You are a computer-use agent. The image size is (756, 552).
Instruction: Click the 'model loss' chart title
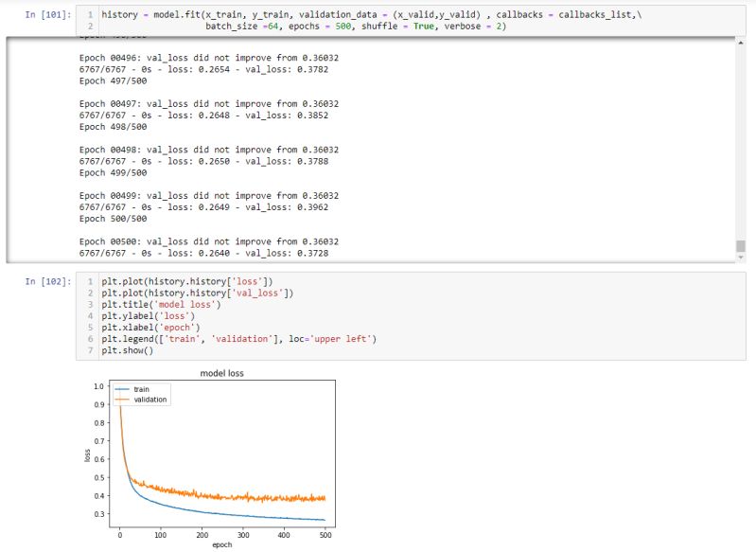[x=221, y=373]
